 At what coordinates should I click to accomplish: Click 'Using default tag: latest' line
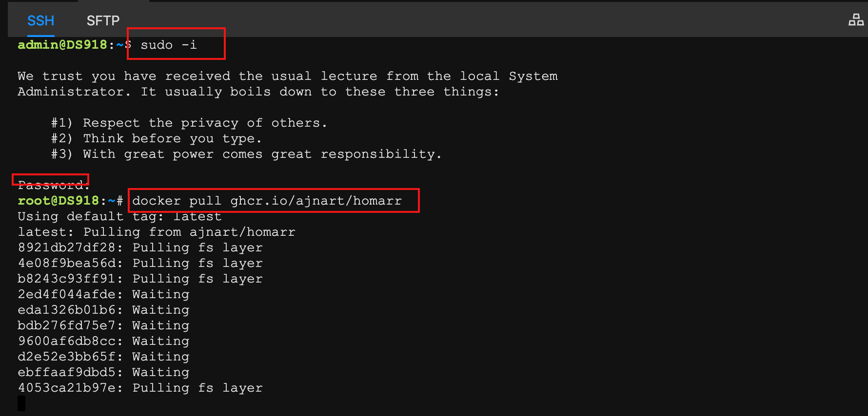click(119, 216)
